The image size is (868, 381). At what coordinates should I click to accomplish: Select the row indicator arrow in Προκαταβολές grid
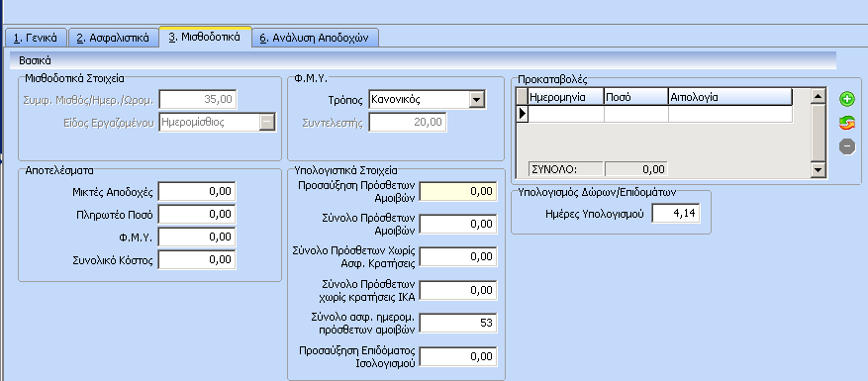pyautogui.click(x=522, y=114)
